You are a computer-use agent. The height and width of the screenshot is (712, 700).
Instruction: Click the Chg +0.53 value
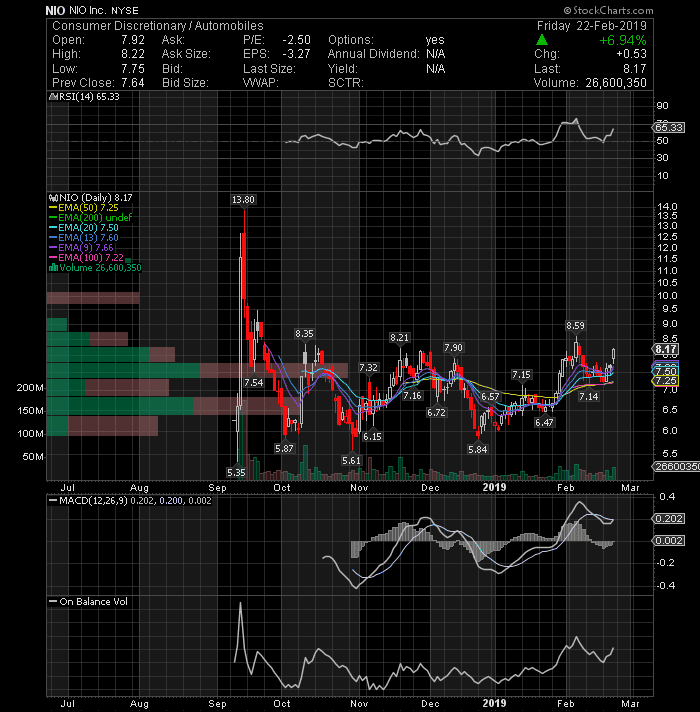pyautogui.click(x=631, y=54)
